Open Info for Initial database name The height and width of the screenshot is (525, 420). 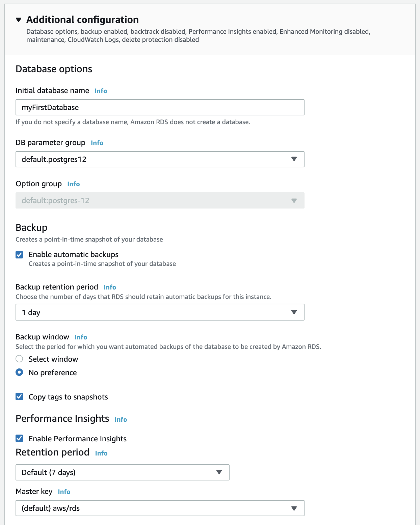pos(101,91)
